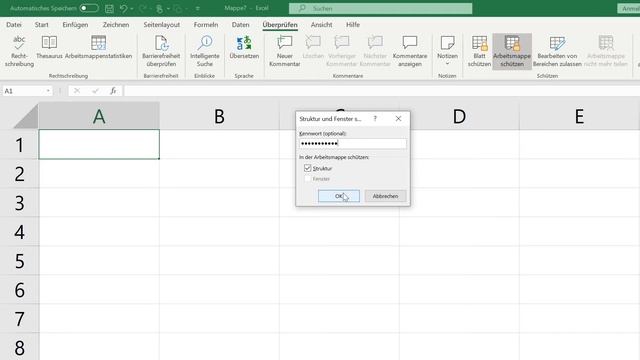Click the A1 name box field
Image resolution: width=640 pixels, height=360 pixels.
click(x=24, y=91)
